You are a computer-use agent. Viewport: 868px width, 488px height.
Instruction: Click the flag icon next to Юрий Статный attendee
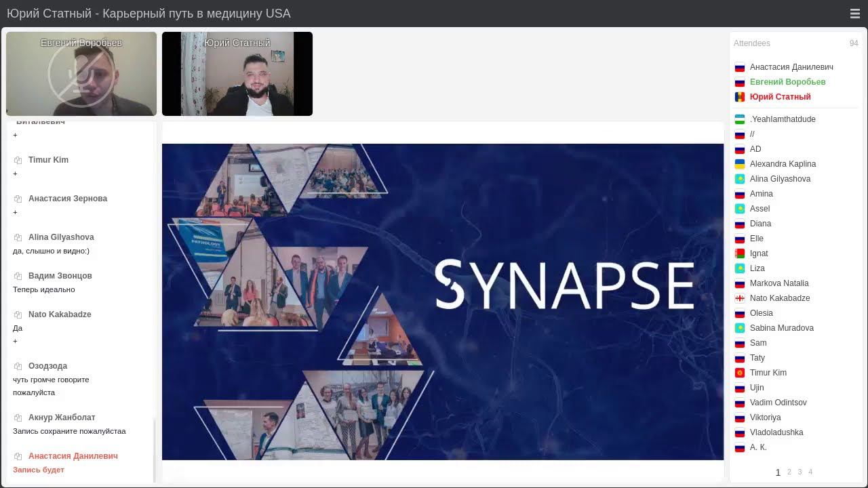pos(740,97)
